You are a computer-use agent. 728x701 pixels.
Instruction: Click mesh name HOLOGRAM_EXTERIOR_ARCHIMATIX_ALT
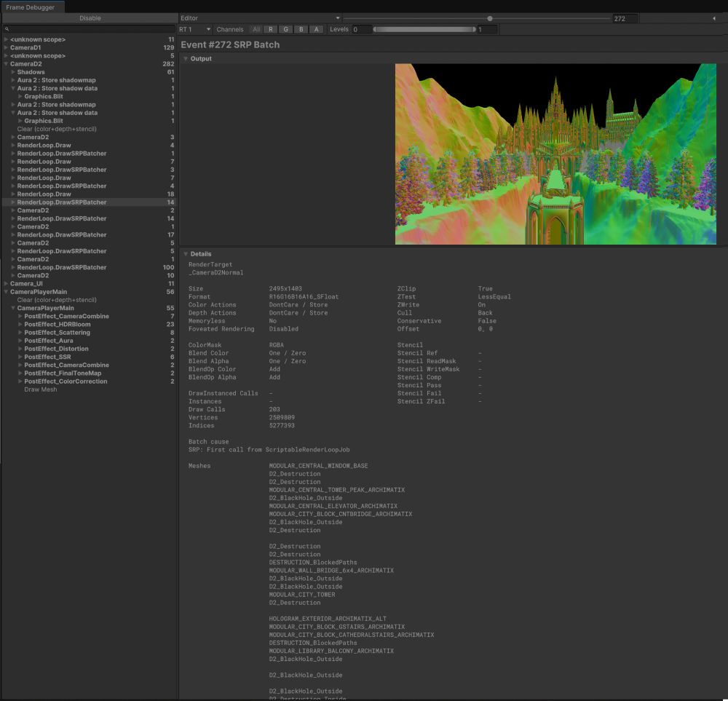tap(328, 619)
